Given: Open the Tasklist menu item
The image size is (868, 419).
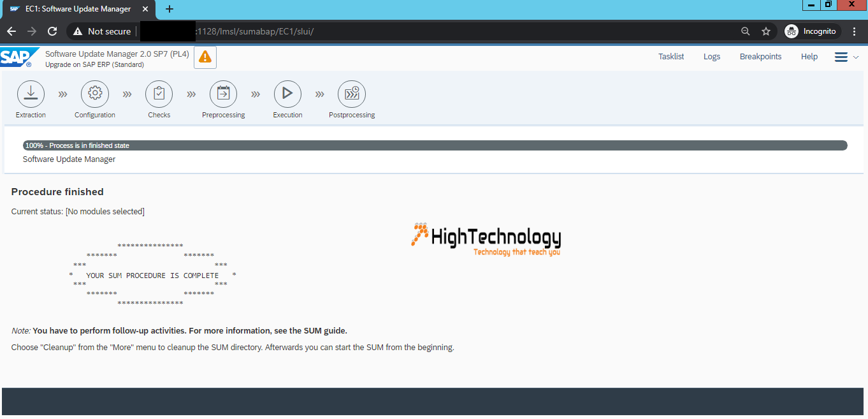Looking at the screenshot, I should click(x=671, y=57).
